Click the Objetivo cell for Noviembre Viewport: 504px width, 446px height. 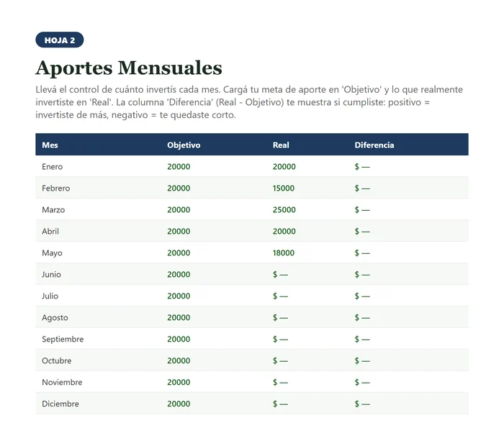click(179, 382)
